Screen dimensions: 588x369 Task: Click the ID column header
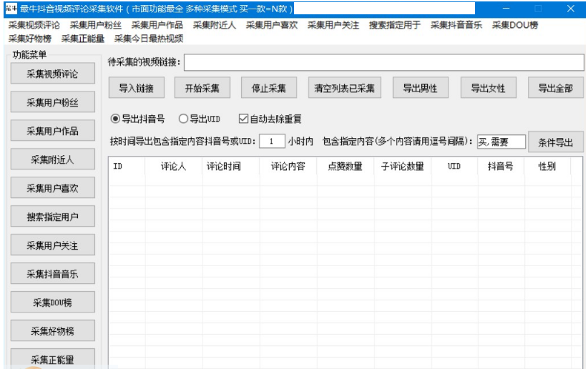coord(127,166)
